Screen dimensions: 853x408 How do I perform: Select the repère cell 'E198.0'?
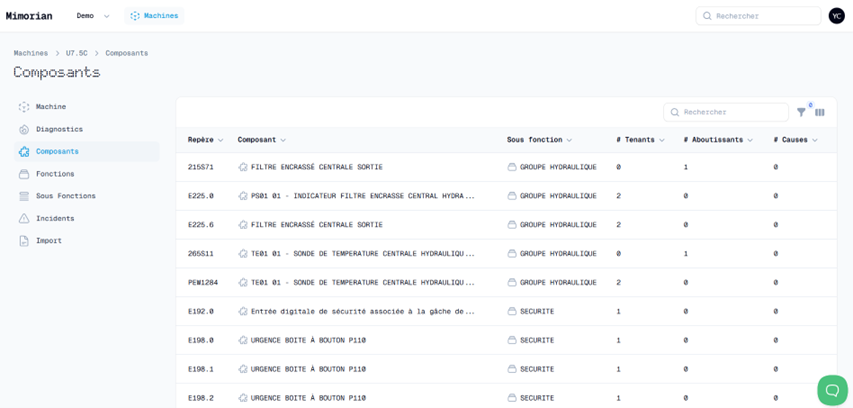pos(201,340)
